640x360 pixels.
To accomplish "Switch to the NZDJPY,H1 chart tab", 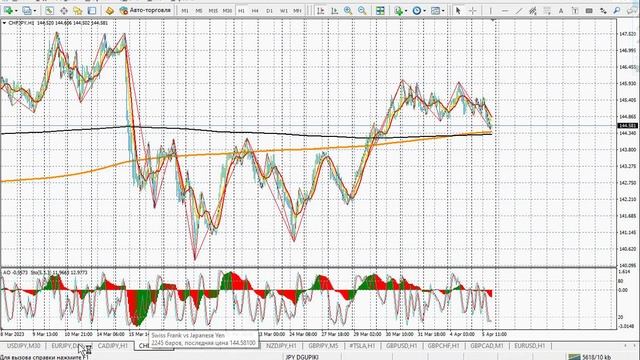I will point(281,346).
